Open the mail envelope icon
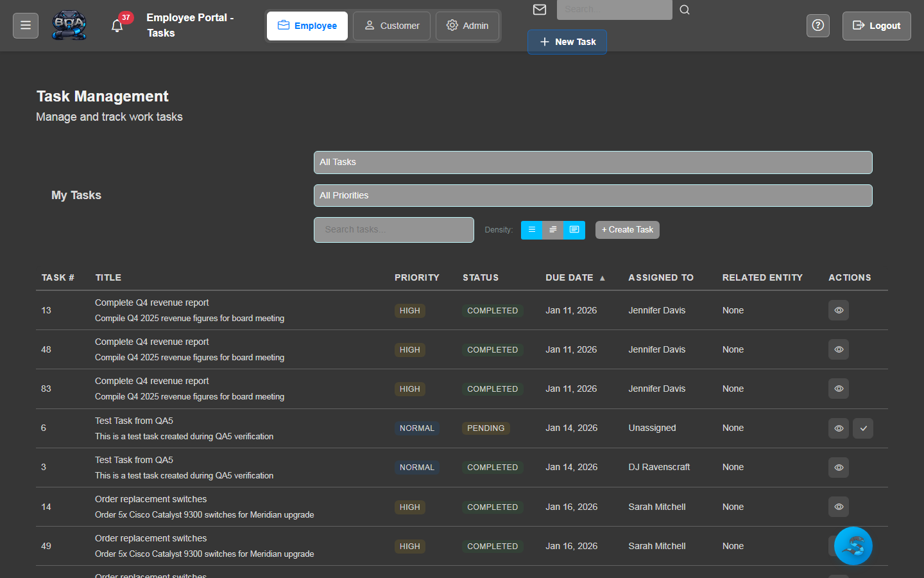924x578 pixels. tap(539, 10)
